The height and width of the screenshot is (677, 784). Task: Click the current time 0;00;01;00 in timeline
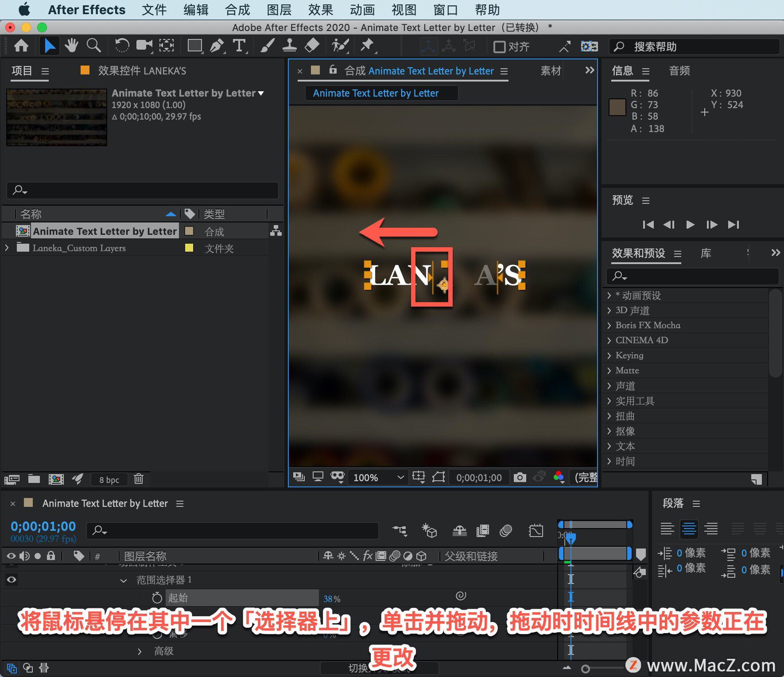tap(43, 526)
